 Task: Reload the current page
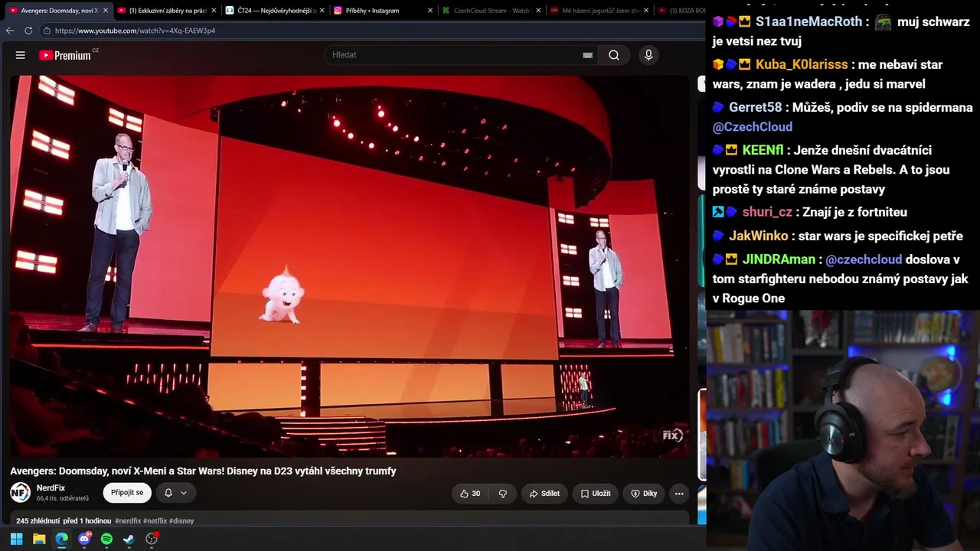(28, 31)
